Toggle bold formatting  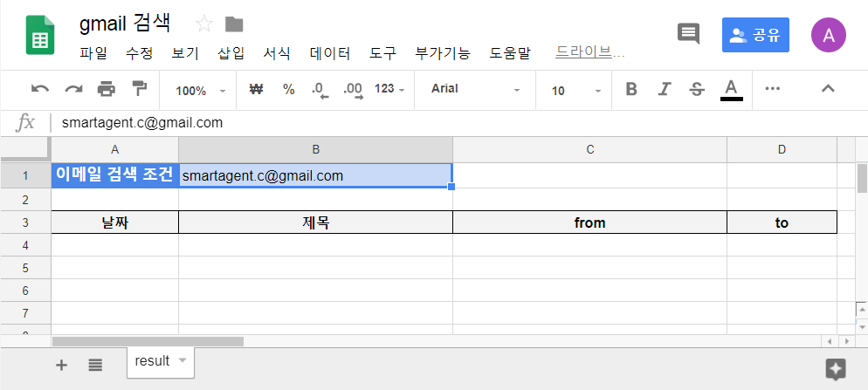point(631,89)
